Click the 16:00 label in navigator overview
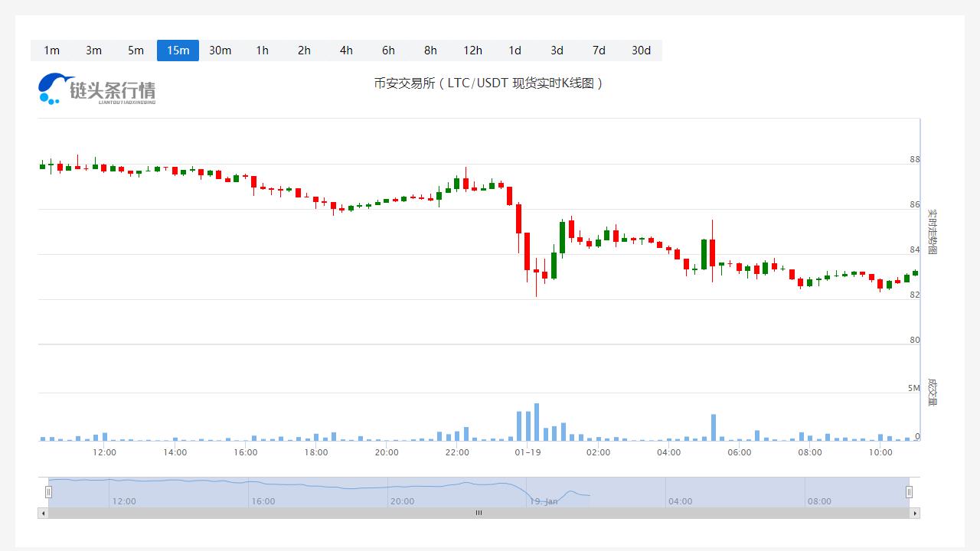Viewport: 980px width, 551px height. click(263, 501)
